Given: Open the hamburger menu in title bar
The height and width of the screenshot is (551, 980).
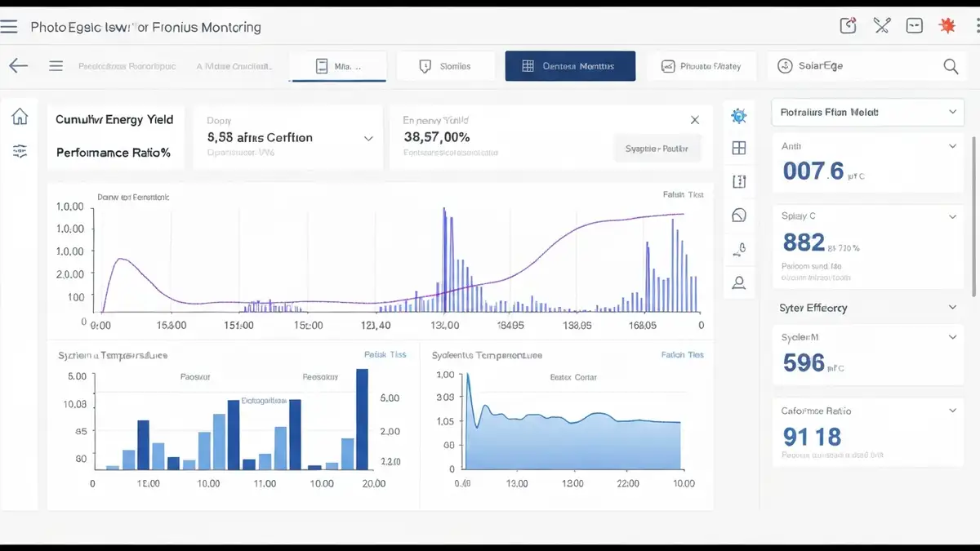Looking at the screenshot, I should [x=9, y=27].
